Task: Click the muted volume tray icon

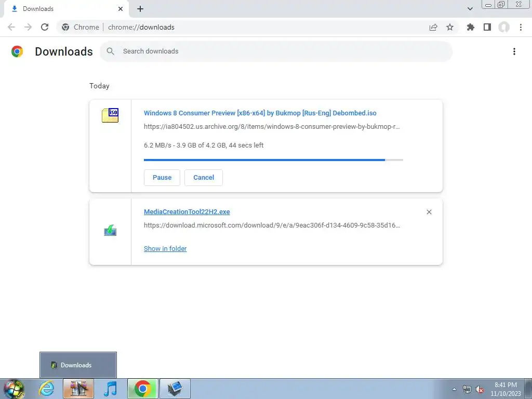Action: coord(480,389)
